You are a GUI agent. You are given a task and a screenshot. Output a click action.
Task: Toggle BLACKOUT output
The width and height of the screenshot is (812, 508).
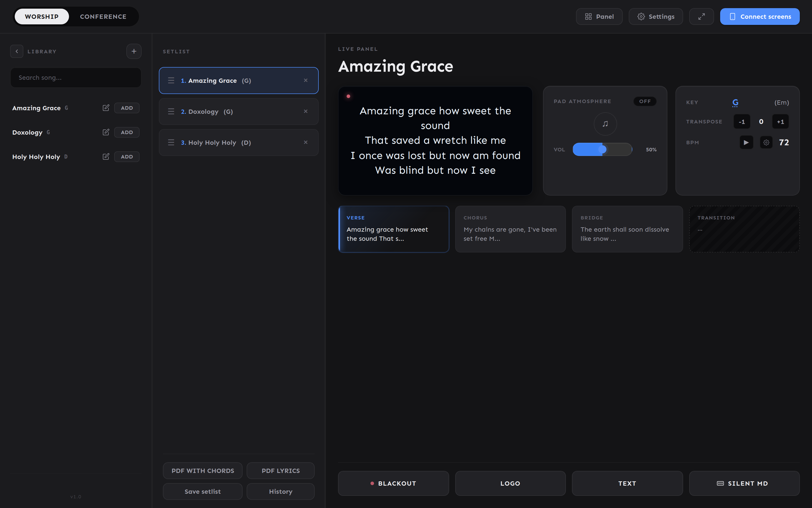(393, 483)
